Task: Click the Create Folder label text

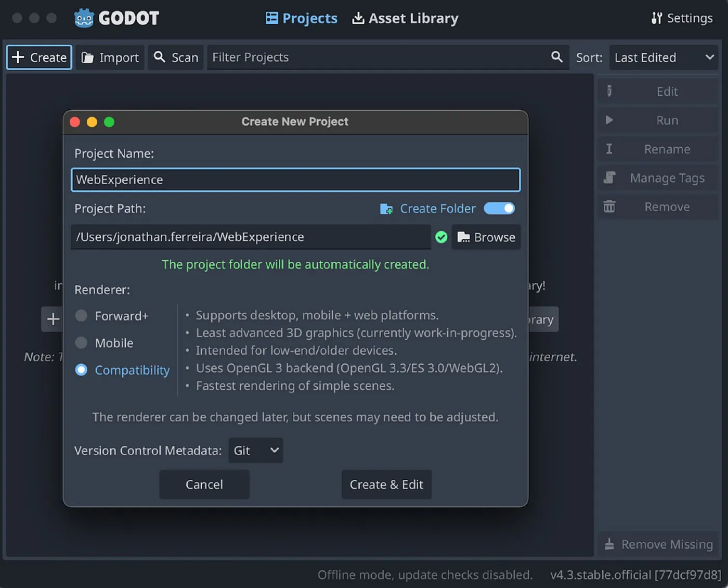Action: coord(438,209)
